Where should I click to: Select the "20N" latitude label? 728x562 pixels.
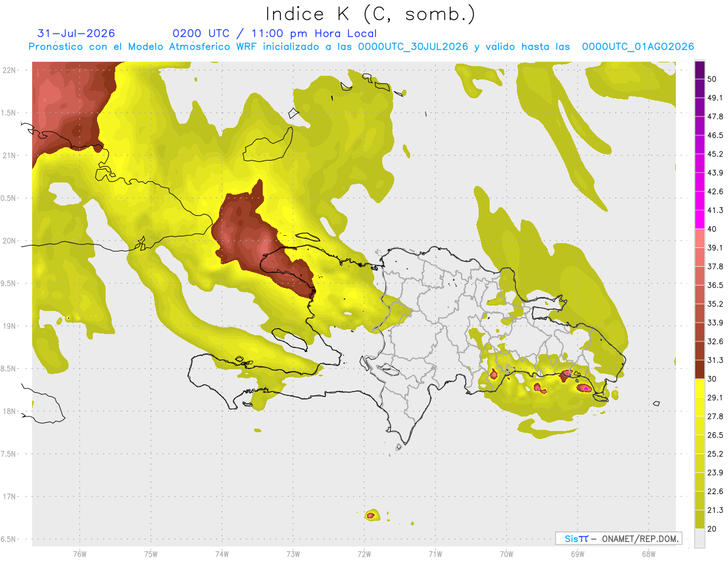point(10,241)
